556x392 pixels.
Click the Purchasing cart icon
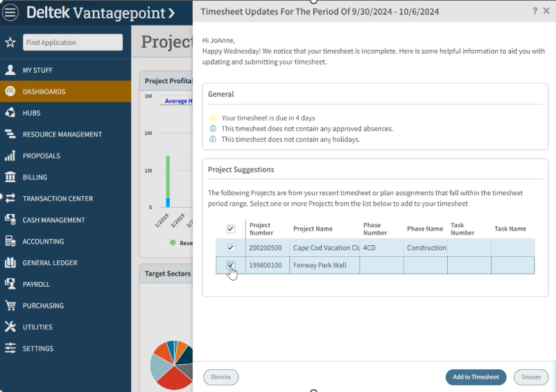tap(10, 305)
